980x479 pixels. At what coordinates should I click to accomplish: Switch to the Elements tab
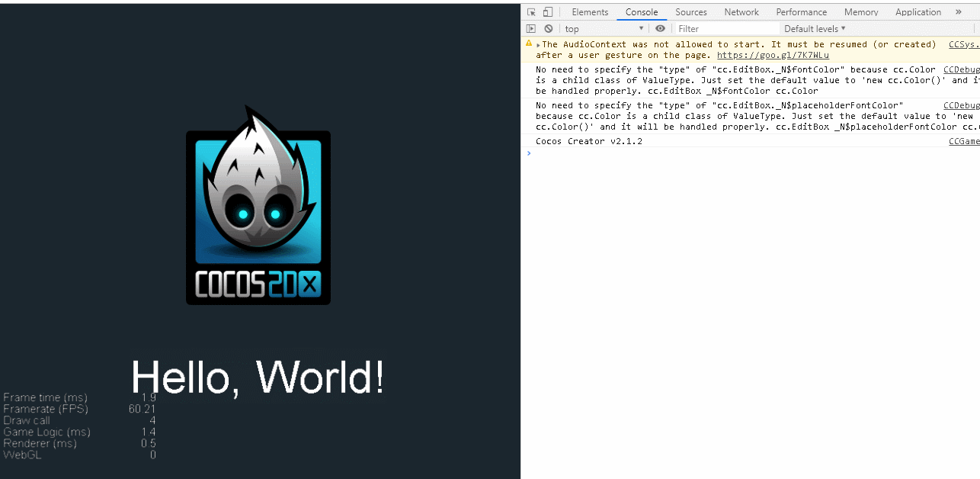[x=590, y=12]
